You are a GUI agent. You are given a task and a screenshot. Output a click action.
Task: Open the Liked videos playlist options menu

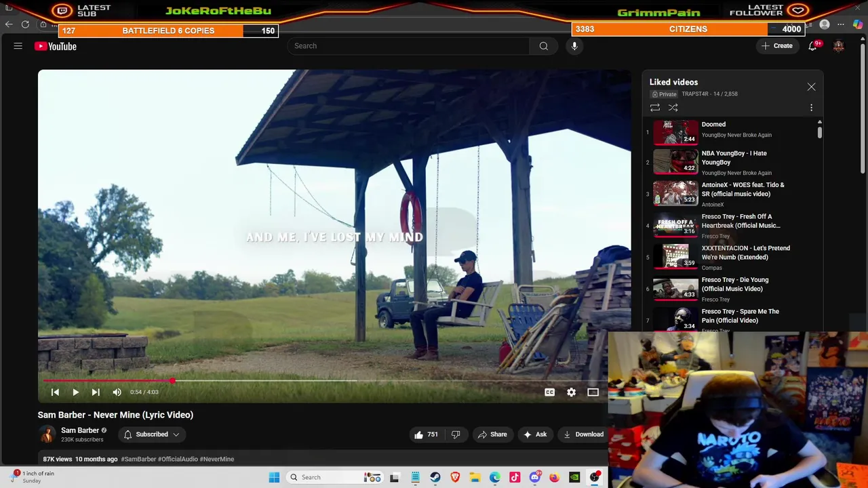pyautogui.click(x=811, y=108)
